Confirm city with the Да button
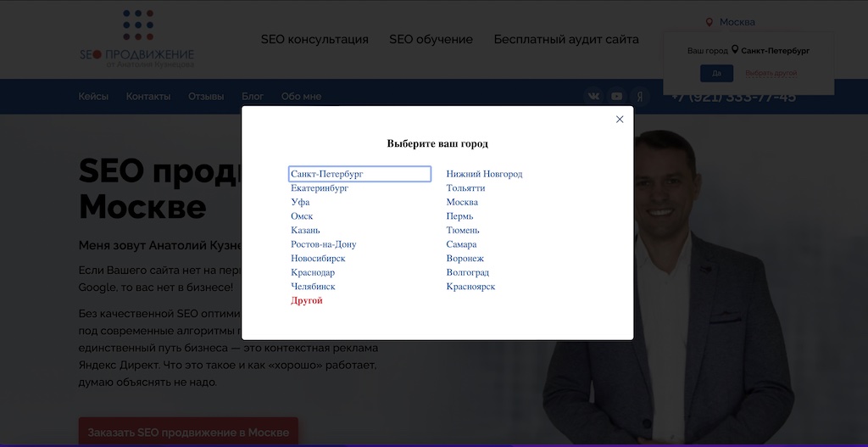 [x=716, y=73]
